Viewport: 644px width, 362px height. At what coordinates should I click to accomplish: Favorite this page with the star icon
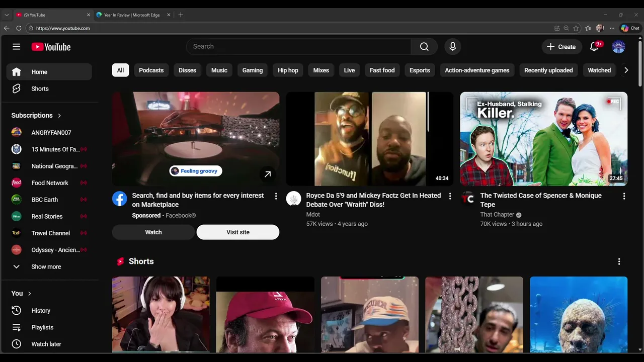tap(576, 28)
